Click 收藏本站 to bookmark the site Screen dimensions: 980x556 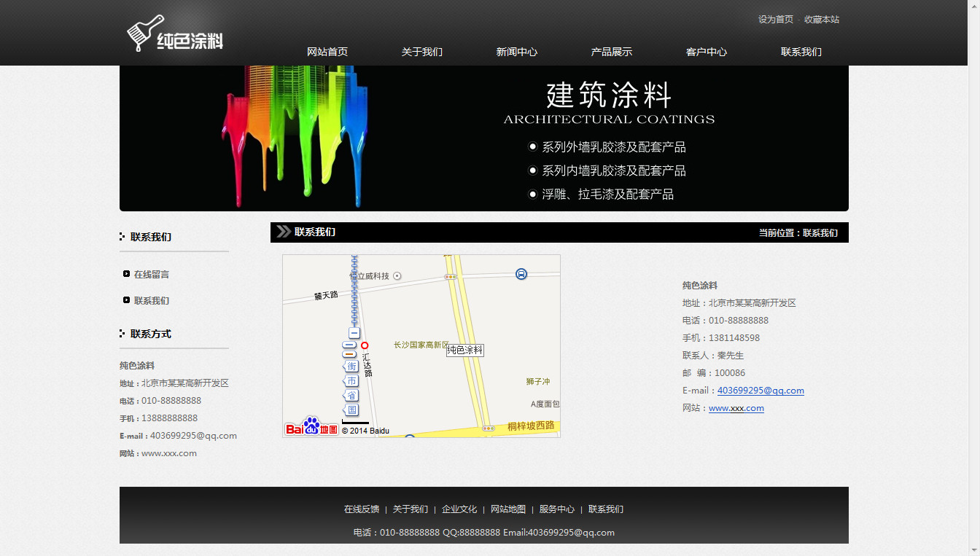pyautogui.click(x=822, y=20)
